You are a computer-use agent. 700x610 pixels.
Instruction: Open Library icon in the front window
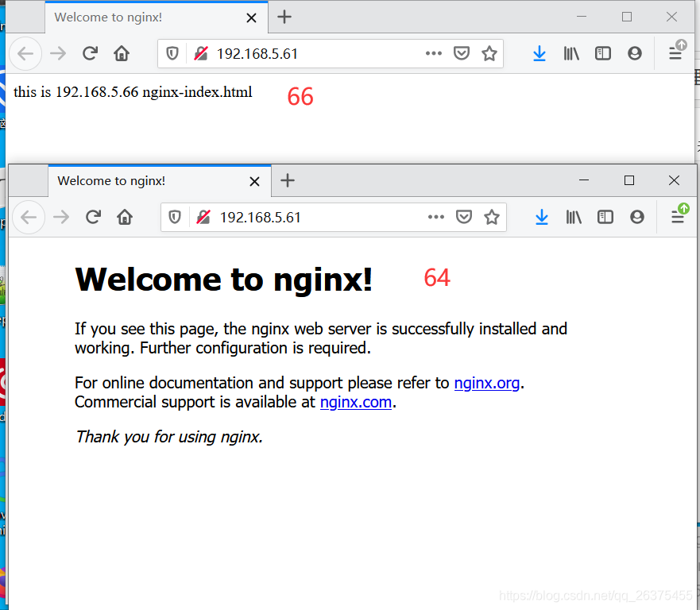click(574, 218)
